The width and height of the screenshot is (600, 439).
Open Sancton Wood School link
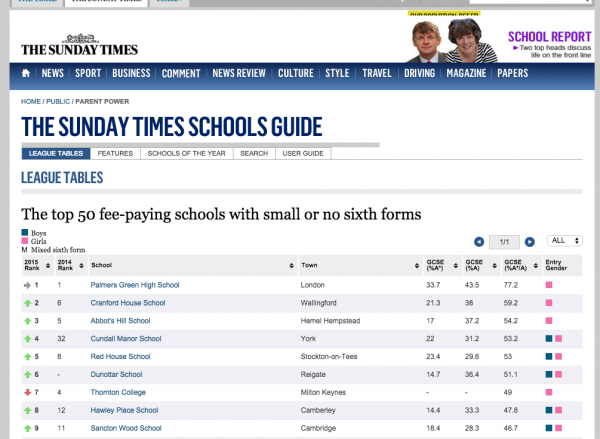(126, 428)
